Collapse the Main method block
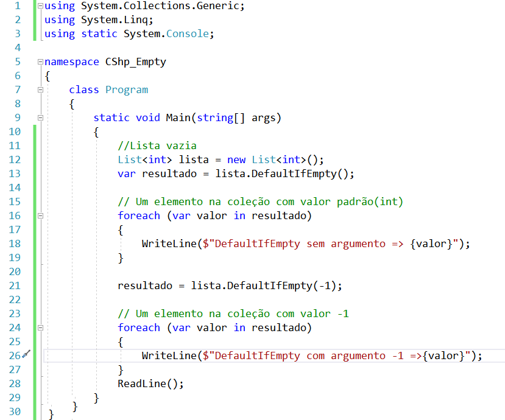Image resolution: width=505 pixels, height=420 pixels. click(x=40, y=118)
